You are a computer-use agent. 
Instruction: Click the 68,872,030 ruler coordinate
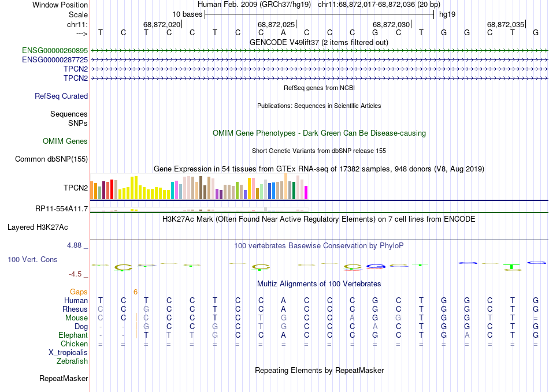click(x=391, y=24)
